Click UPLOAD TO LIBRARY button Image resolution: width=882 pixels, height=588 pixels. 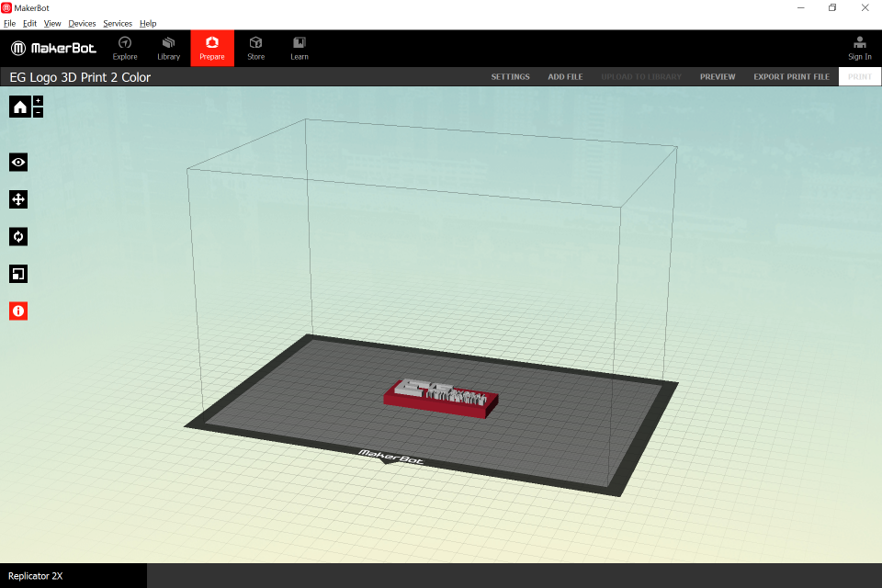tap(641, 76)
